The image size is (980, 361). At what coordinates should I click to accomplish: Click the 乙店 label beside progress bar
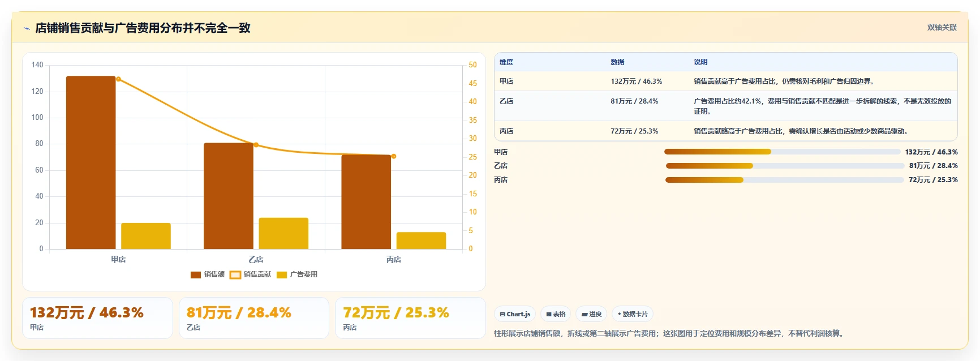(501, 166)
